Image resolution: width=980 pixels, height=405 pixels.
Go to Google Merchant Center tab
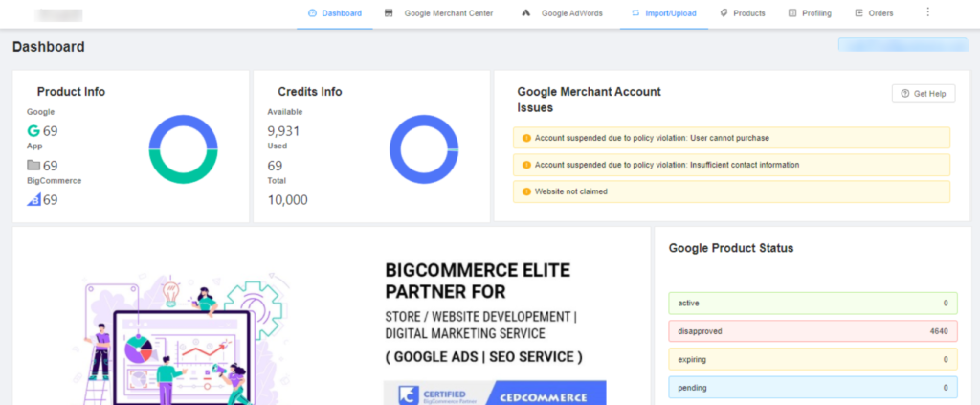(438, 13)
